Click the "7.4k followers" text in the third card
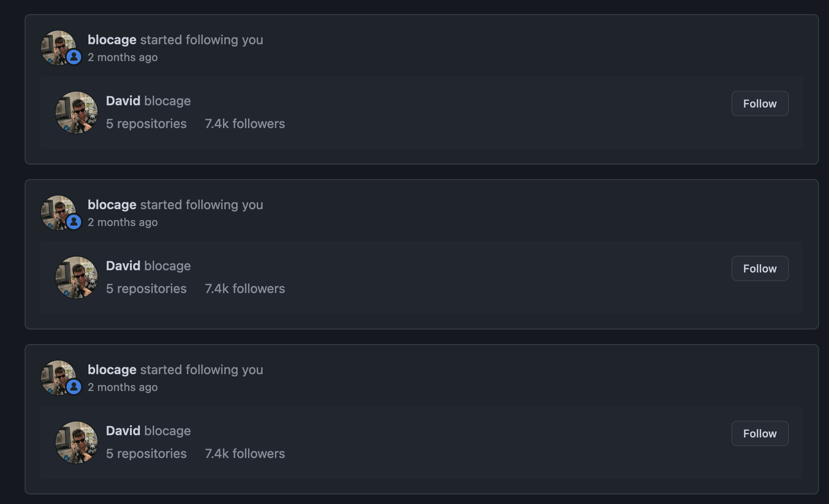The height and width of the screenshot is (504, 829). [x=245, y=453]
